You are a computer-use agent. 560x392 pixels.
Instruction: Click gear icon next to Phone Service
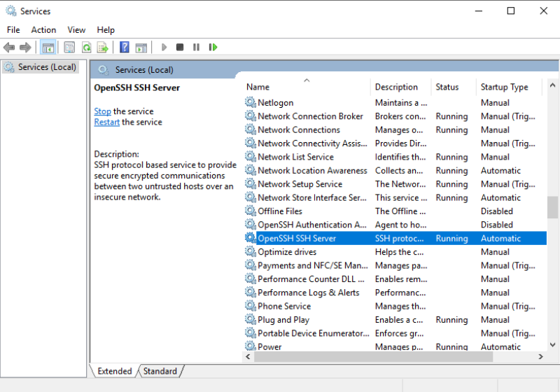(251, 306)
